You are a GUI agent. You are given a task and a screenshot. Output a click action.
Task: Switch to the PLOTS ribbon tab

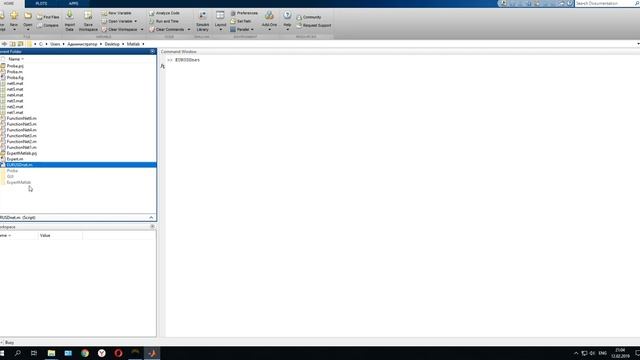(41, 3)
